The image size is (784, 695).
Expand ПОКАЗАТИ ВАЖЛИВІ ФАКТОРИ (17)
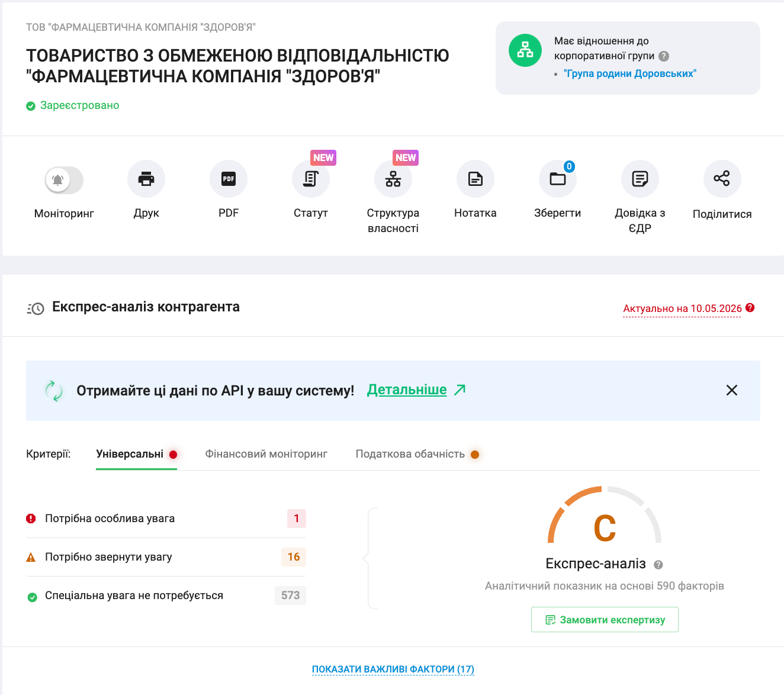[x=393, y=670]
